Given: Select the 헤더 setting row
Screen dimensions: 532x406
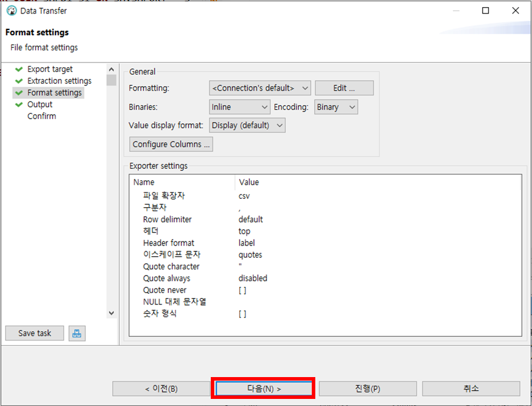Looking at the screenshot, I should coord(151,231).
